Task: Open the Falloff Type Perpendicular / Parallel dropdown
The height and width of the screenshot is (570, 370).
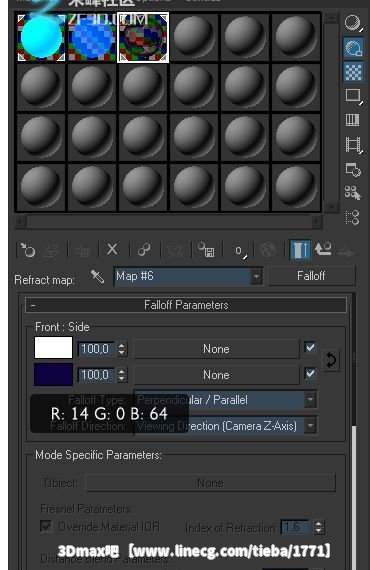Action: coord(225,400)
